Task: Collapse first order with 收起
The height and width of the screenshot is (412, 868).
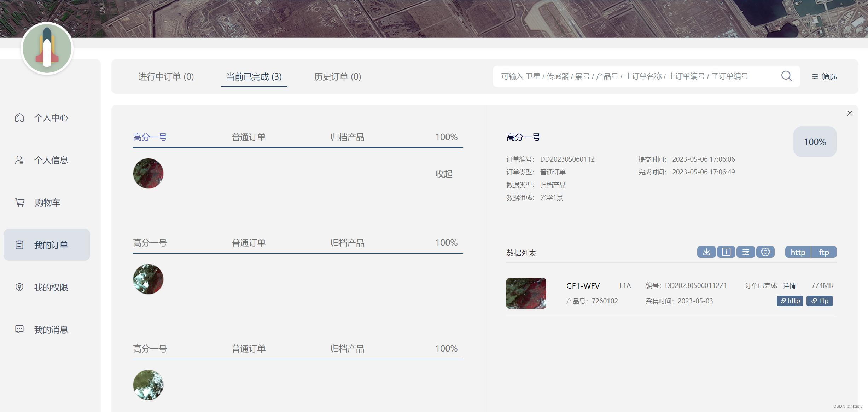Action: [444, 174]
